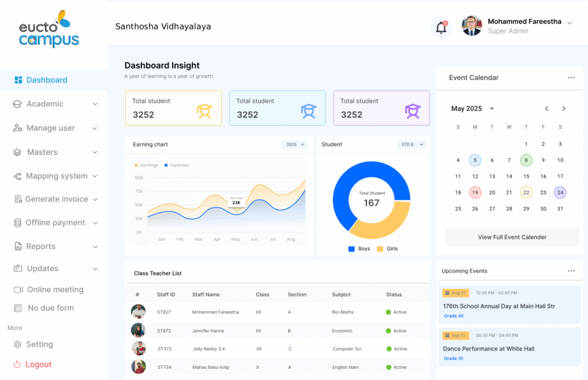Click the notification bell icon
This screenshot has width=588, height=380.
point(441,27)
